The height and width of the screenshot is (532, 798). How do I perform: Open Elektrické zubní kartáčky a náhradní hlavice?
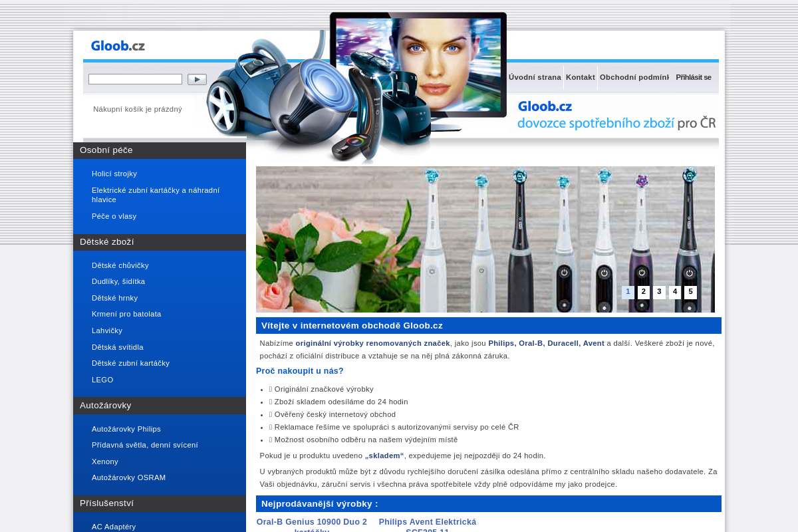coord(156,195)
